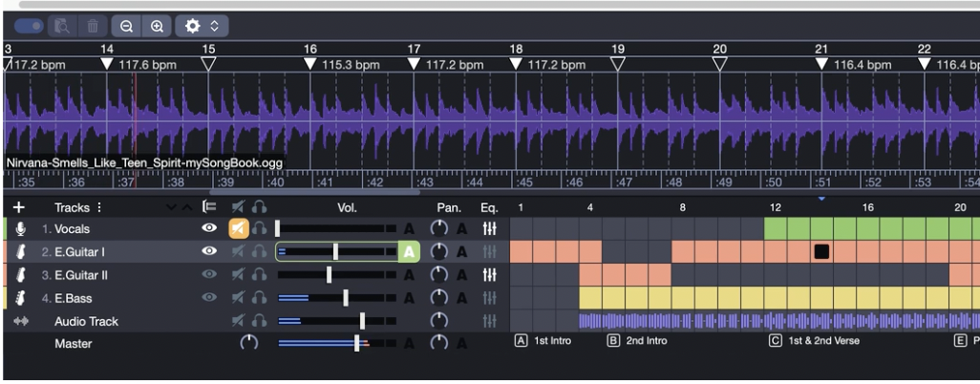The image size is (980, 384).
Task: Toggle visibility of the E.Guitar II track
Action: coord(209,274)
